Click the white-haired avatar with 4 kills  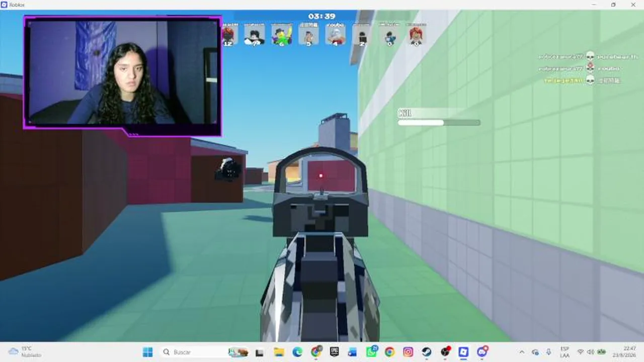point(335,35)
